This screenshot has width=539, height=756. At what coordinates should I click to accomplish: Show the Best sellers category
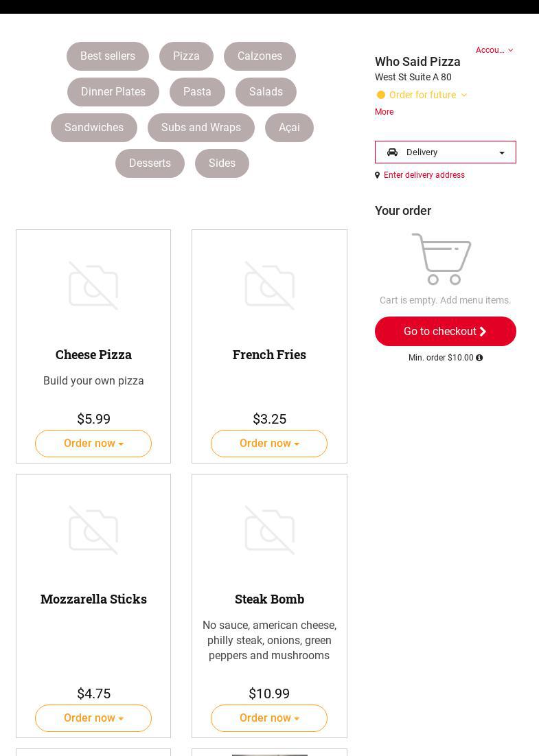pyautogui.click(x=108, y=56)
